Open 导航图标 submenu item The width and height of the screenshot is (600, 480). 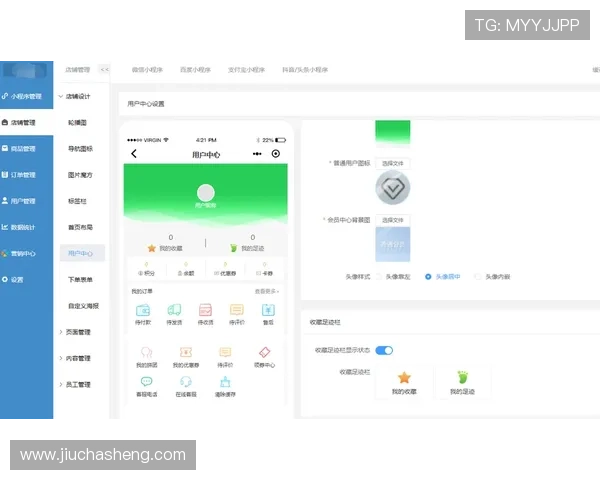coord(80,149)
